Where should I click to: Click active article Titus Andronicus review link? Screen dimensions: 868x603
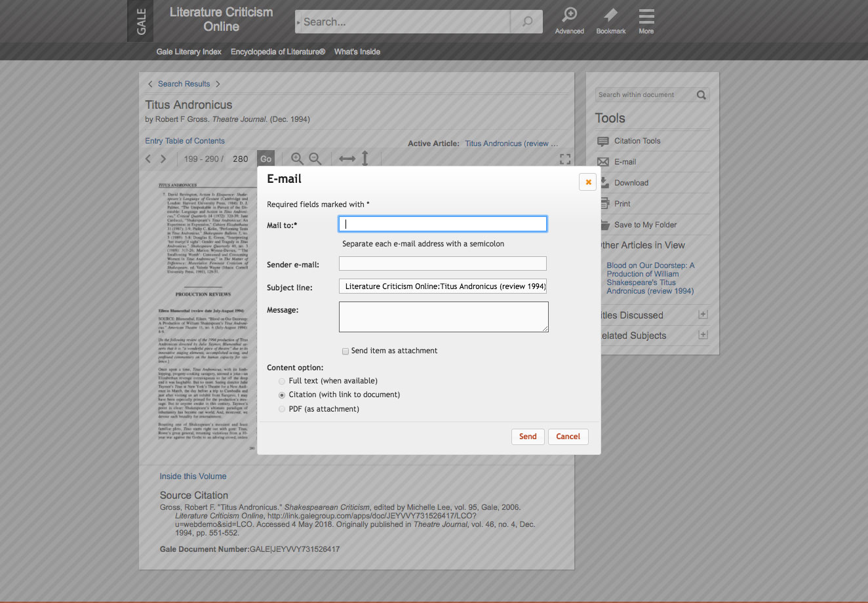(511, 144)
